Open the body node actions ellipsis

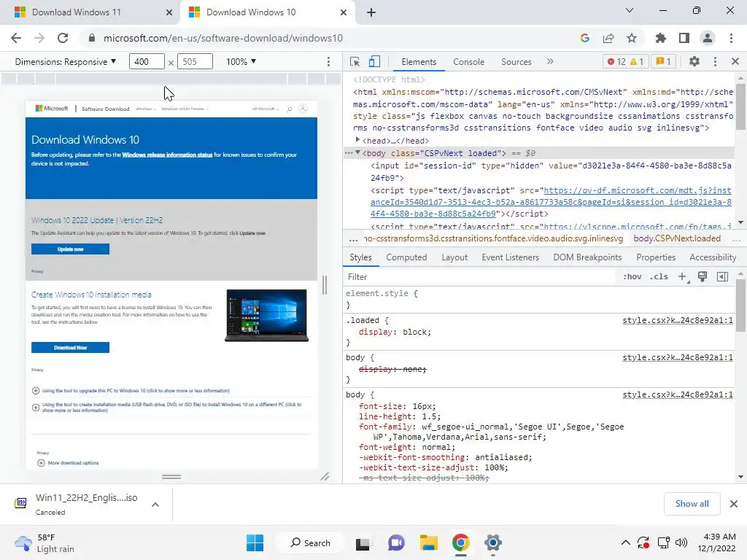click(x=349, y=153)
